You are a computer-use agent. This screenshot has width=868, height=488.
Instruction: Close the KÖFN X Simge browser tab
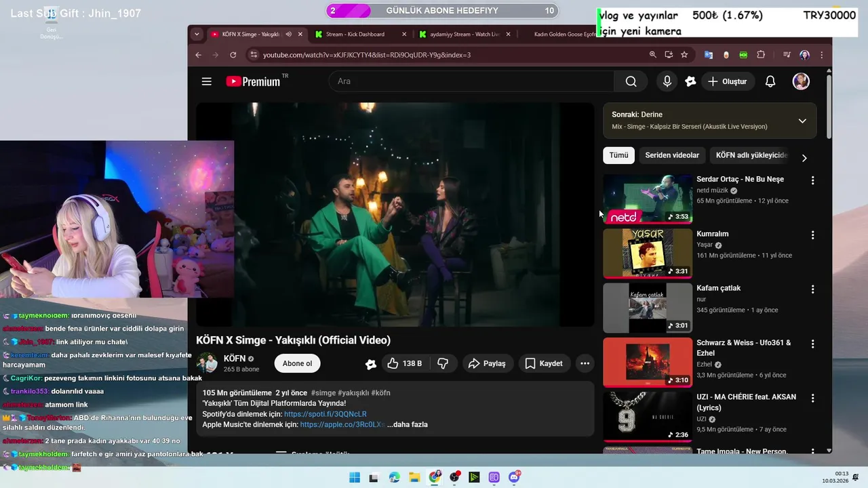tap(300, 34)
